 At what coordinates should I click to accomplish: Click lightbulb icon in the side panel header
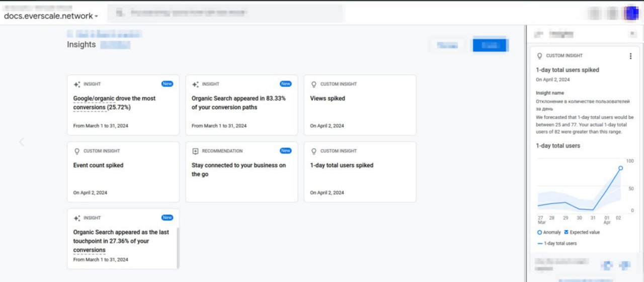point(540,56)
